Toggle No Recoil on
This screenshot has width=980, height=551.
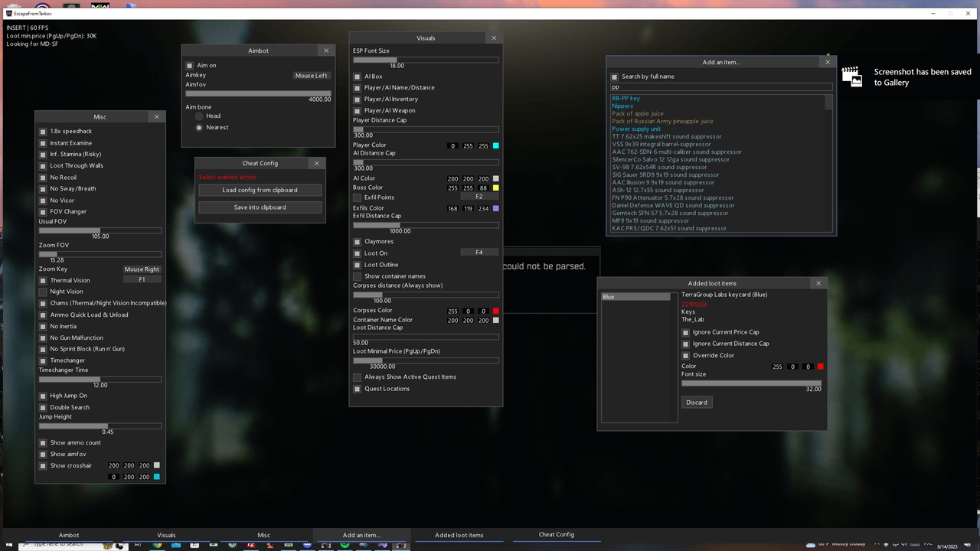(x=43, y=177)
